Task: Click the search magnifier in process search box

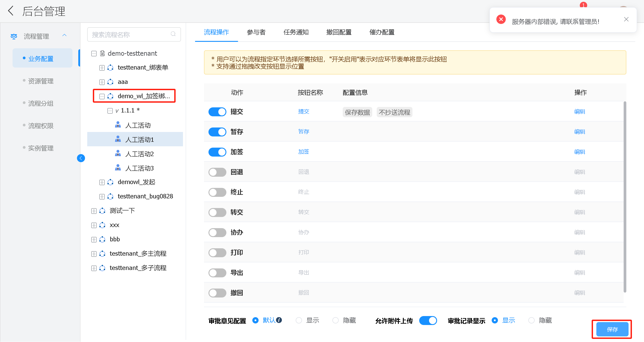Action: 173,34
